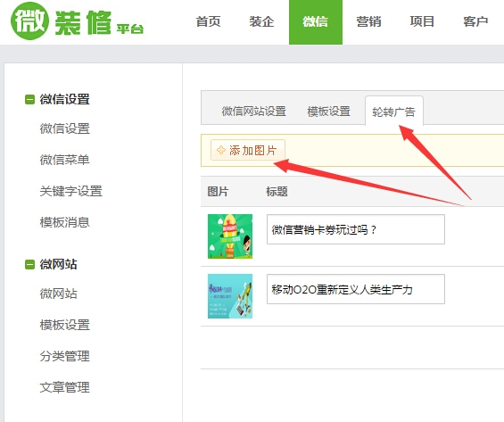Click the 微信设置 section heading
The height and width of the screenshot is (422, 504).
pyautogui.click(x=64, y=99)
